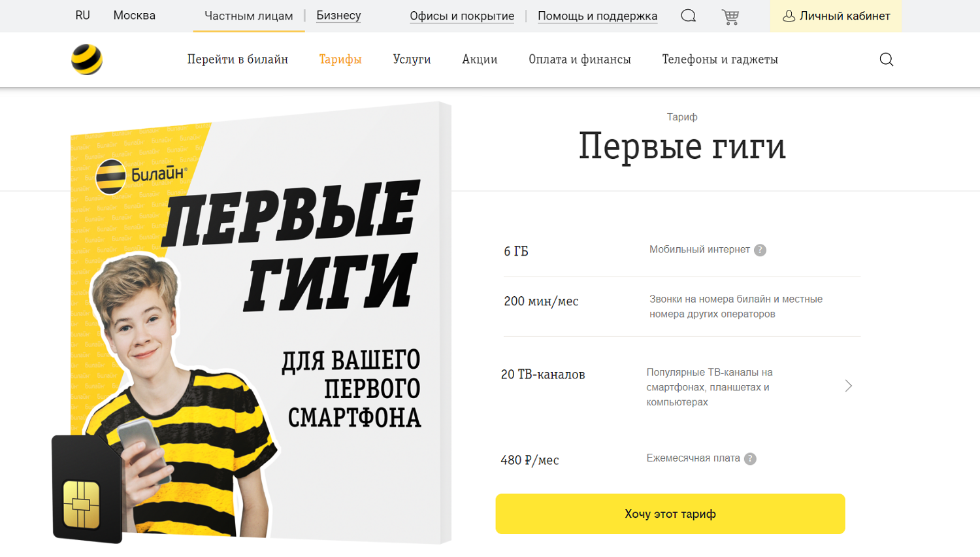Click the 6 ГБ value text

516,251
